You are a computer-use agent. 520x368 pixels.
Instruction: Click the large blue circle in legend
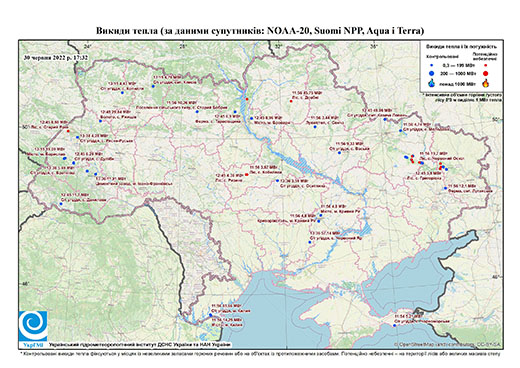tap(432, 73)
